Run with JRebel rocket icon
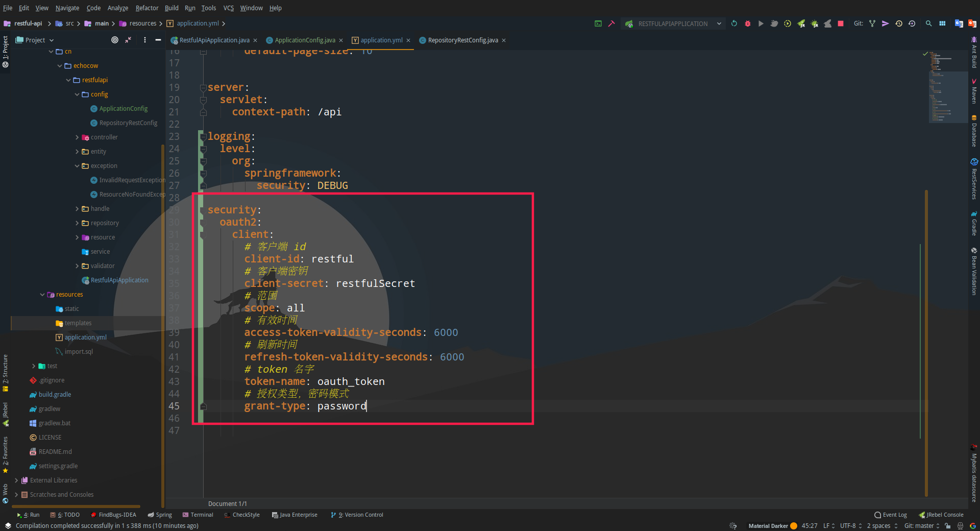980x531 pixels. point(801,23)
